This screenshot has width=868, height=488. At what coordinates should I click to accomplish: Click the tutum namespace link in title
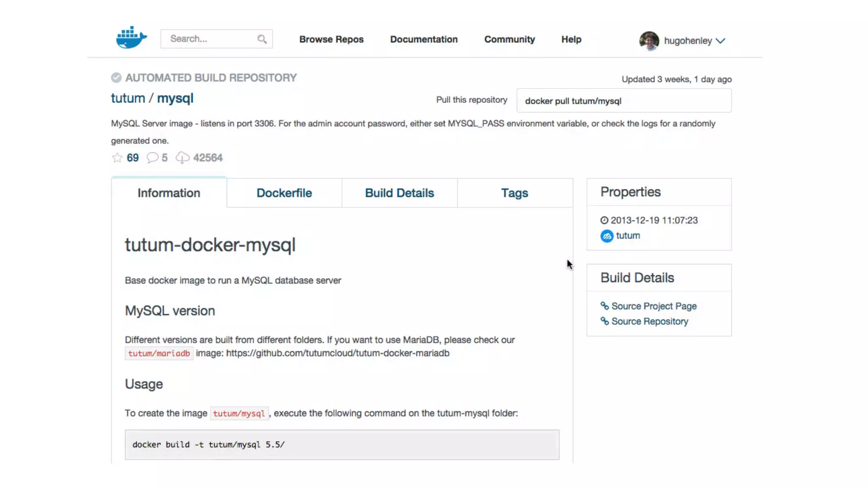(x=128, y=98)
